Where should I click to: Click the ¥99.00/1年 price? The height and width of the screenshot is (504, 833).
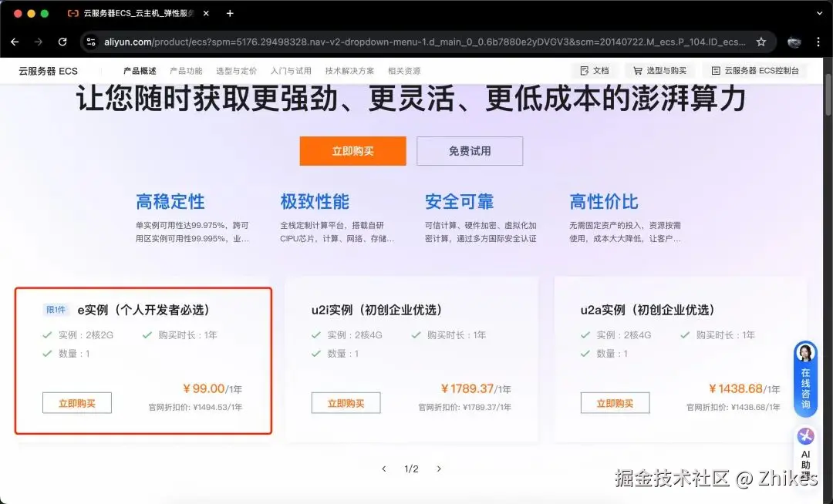pyautogui.click(x=213, y=389)
